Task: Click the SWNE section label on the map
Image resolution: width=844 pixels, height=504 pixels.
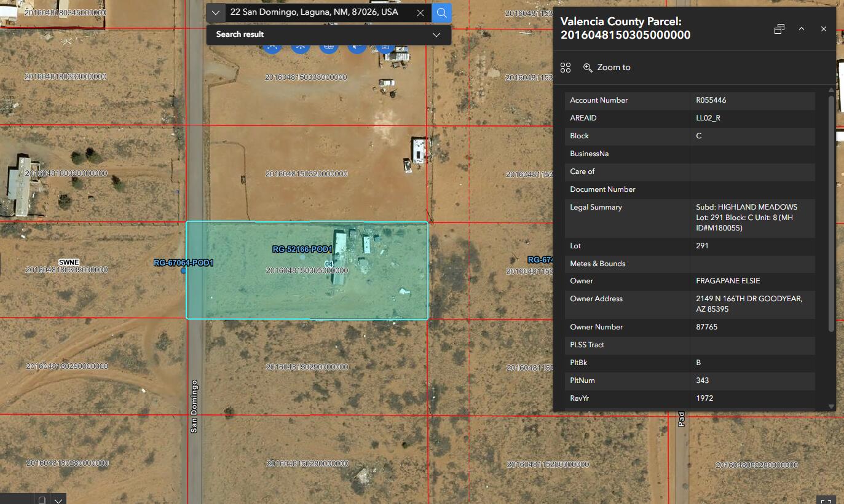Action: click(x=69, y=262)
